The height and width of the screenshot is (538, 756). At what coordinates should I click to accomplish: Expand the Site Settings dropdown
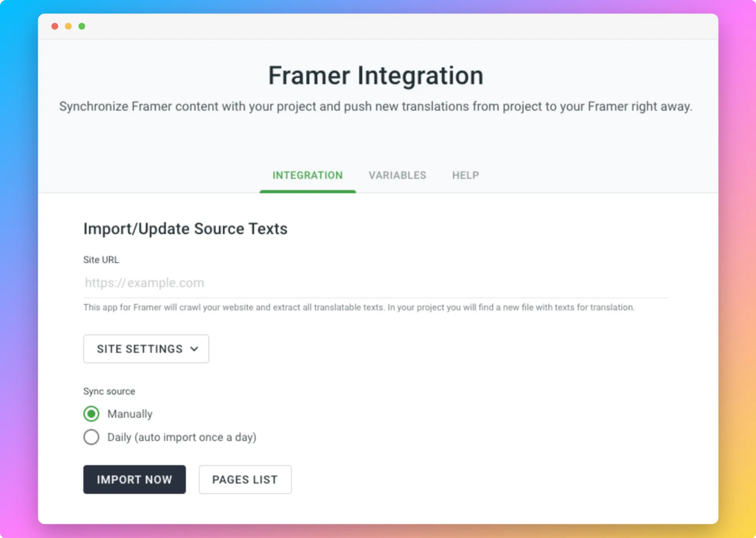[146, 349]
